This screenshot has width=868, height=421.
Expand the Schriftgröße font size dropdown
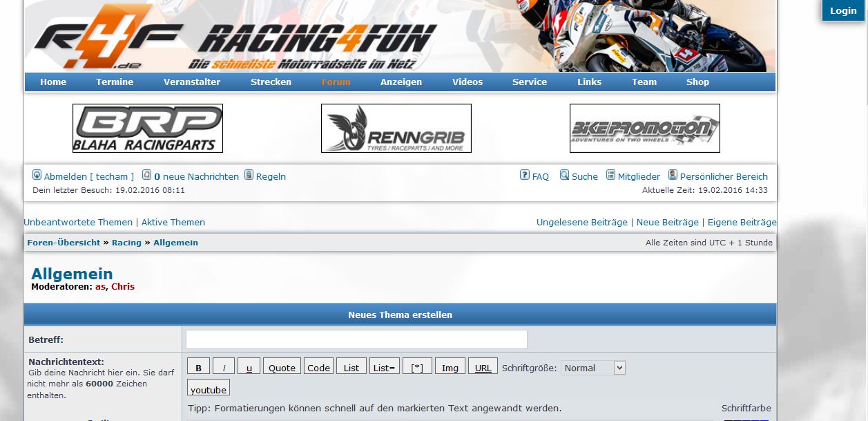(593, 368)
